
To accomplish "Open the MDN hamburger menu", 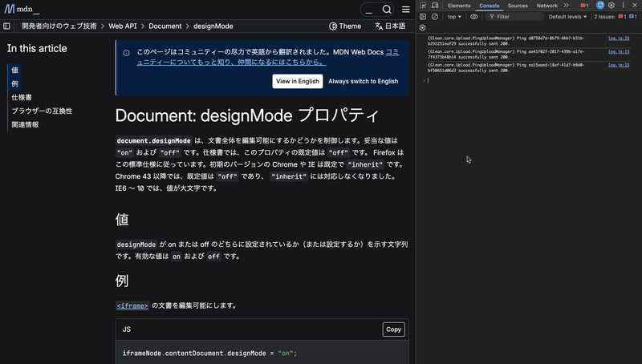I will click(x=406, y=10).
